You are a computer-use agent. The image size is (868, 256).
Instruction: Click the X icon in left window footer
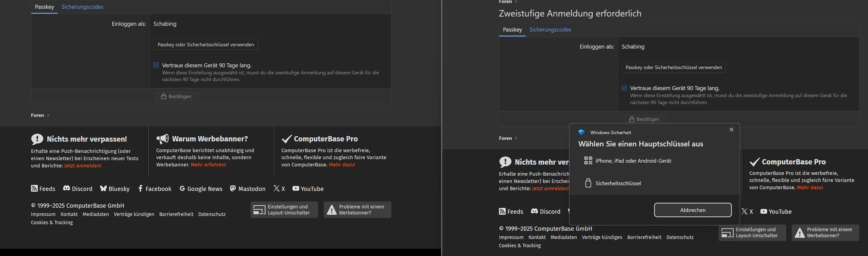coord(277,188)
